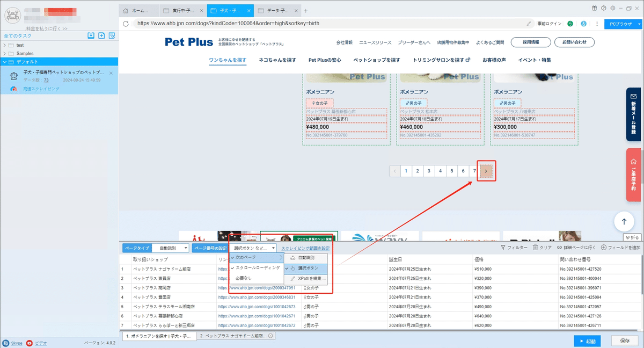This screenshot has height=348, width=644.
Task: Click フィールドを追加 plus icon
Action: [604, 248]
